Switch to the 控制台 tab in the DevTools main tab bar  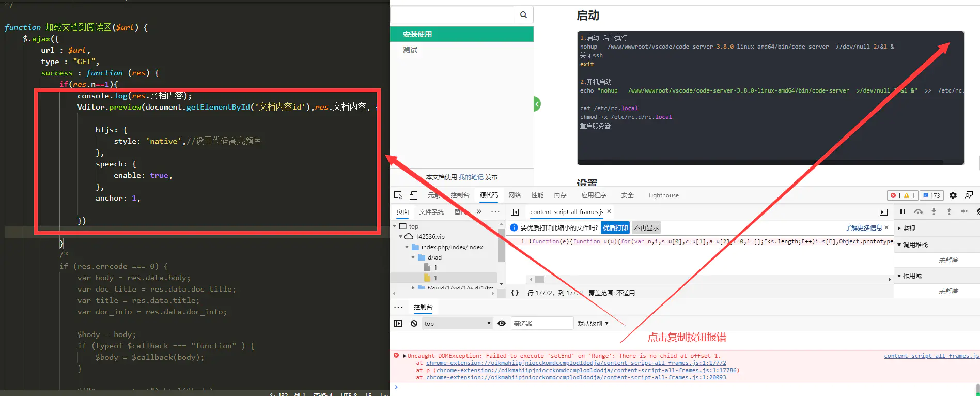pos(460,195)
